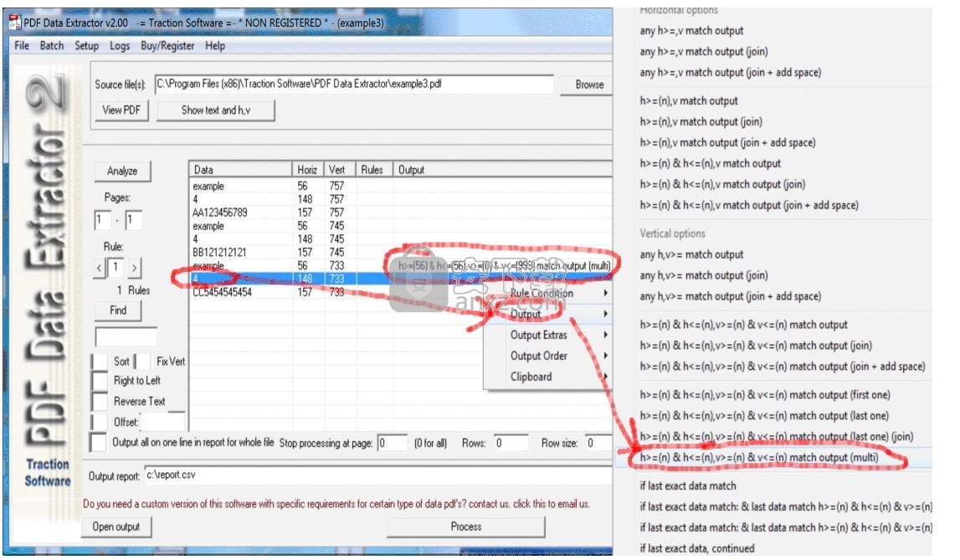Click the Rules column header
The image size is (960, 560).
tap(373, 170)
